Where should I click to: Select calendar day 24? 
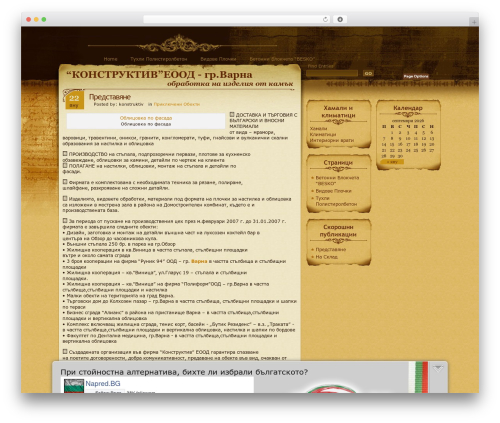[408, 150]
